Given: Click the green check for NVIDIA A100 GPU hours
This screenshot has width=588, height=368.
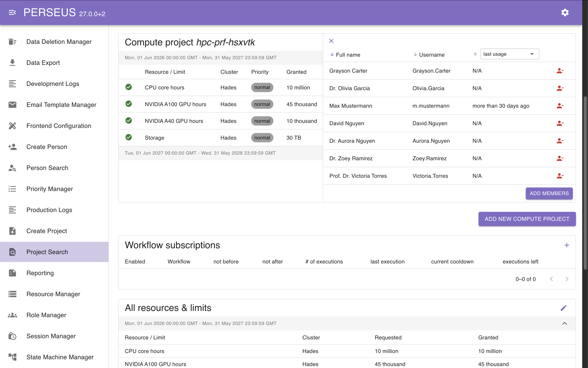Looking at the screenshot, I should (x=129, y=104).
